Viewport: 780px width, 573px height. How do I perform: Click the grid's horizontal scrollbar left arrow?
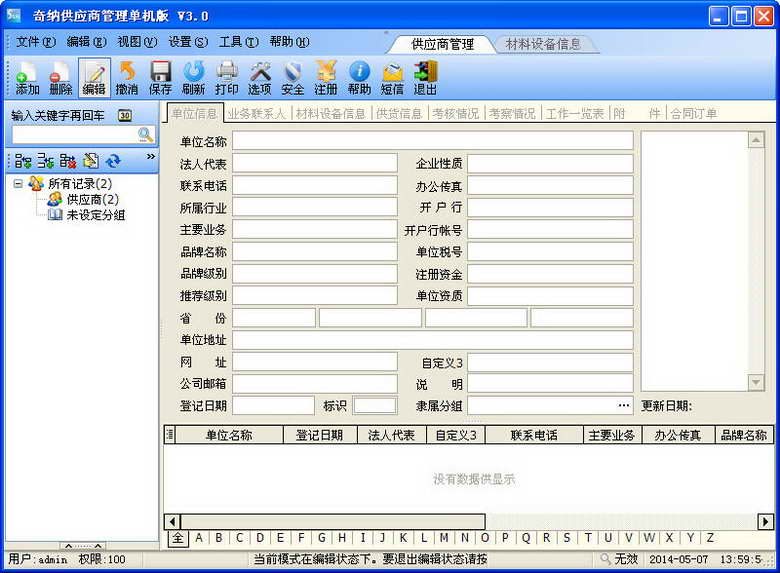pos(172,522)
